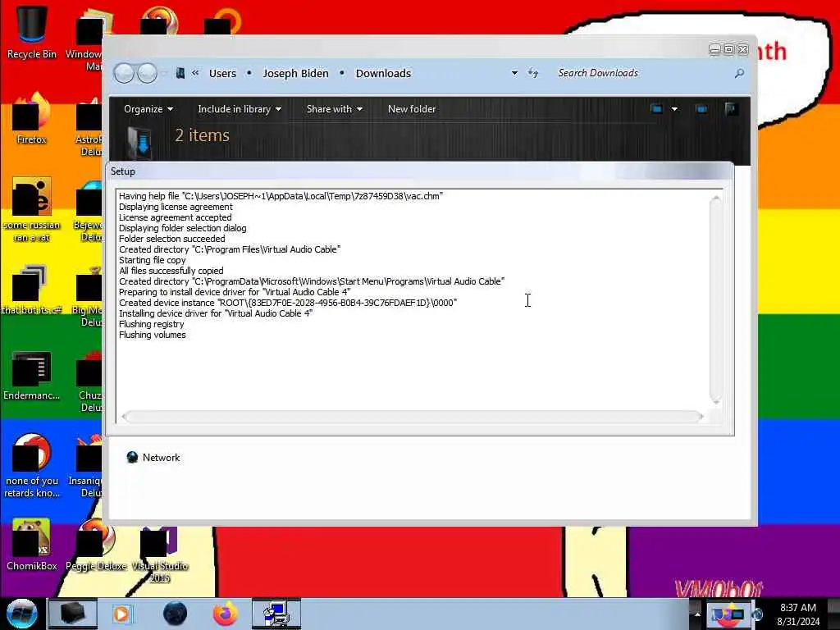Click the New folder button
The width and height of the screenshot is (840, 630).
coord(412,109)
